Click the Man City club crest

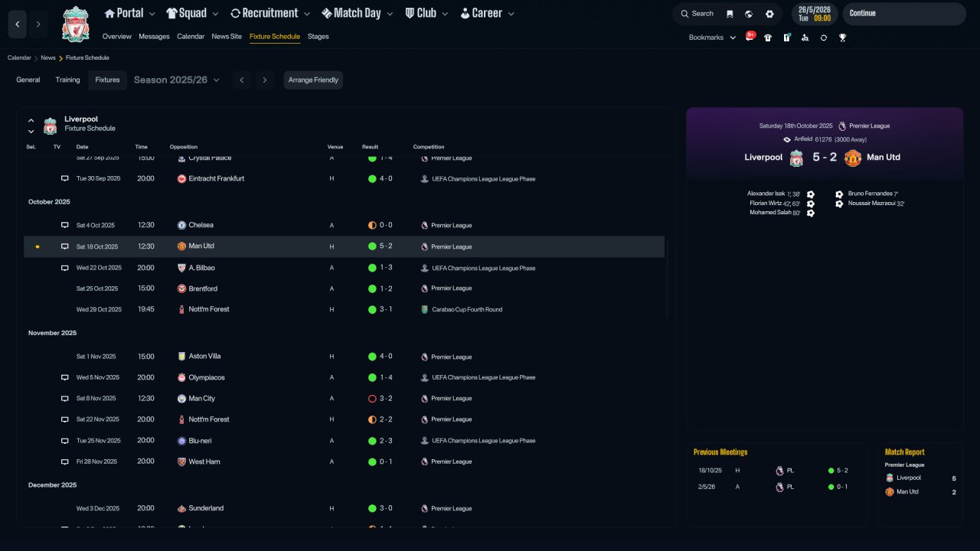point(181,399)
